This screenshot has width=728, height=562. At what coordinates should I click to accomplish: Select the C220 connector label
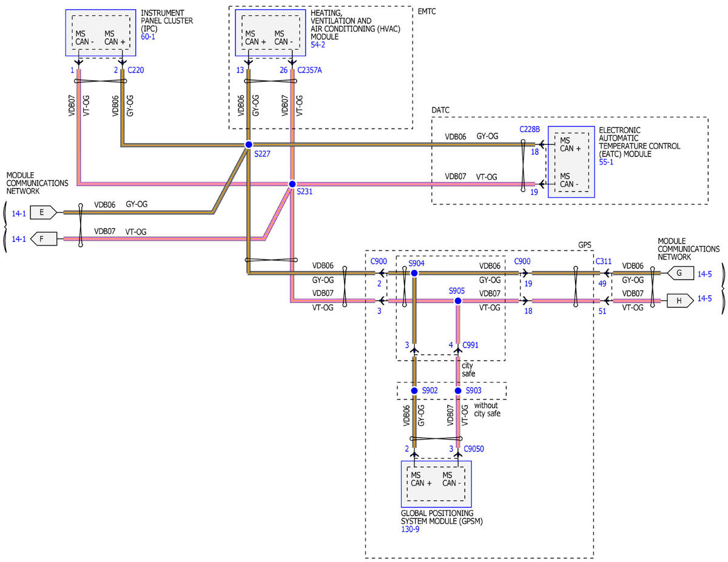coord(135,70)
